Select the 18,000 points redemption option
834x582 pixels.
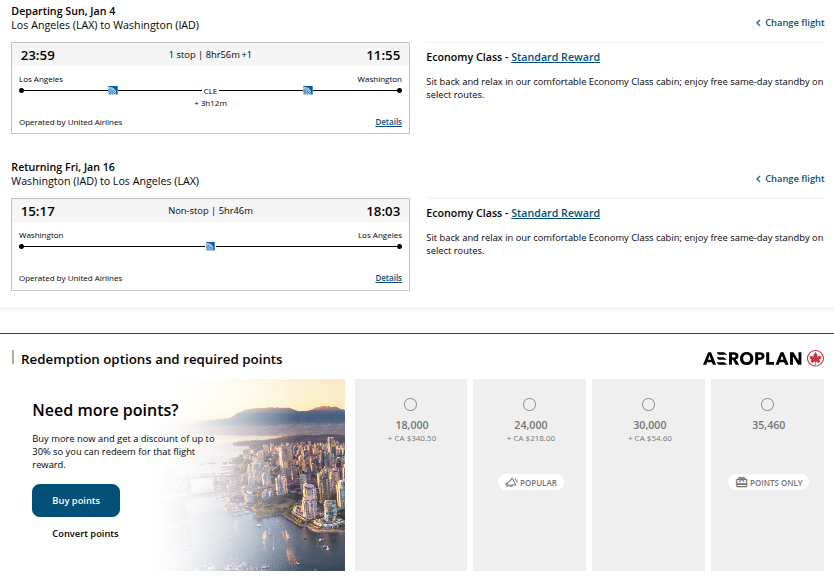coord(410,404)
